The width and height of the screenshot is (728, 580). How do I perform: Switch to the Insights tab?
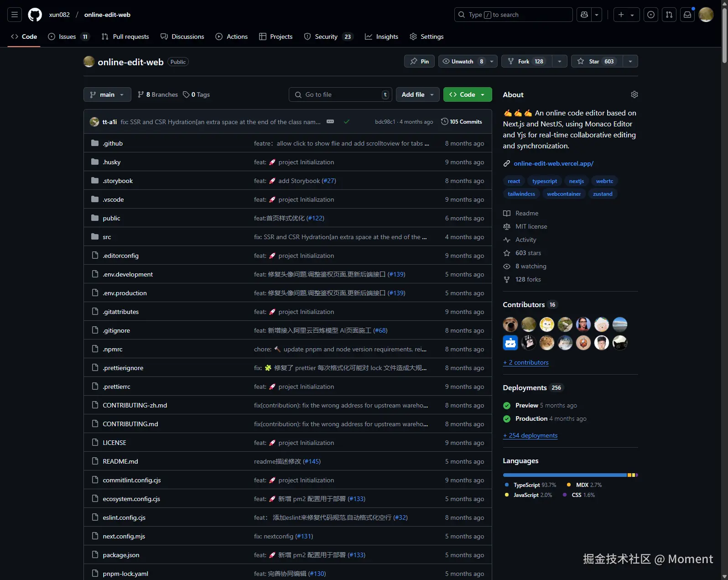[382, 37]
